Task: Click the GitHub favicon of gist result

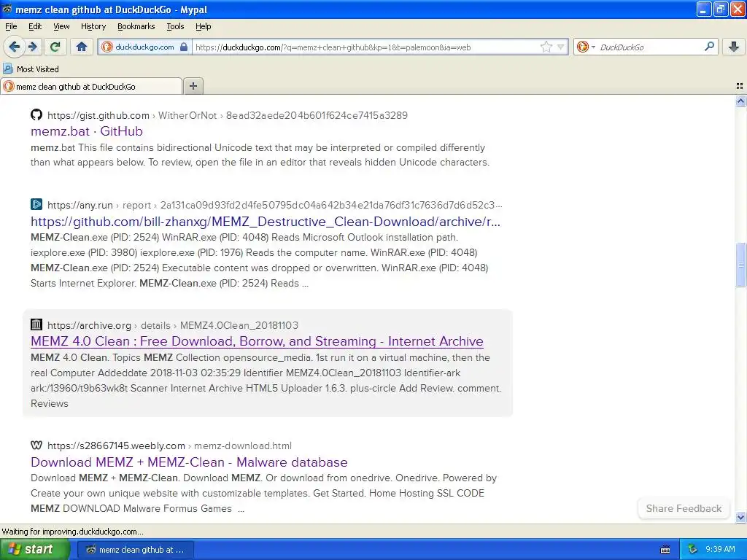Action: click(36, 114)
